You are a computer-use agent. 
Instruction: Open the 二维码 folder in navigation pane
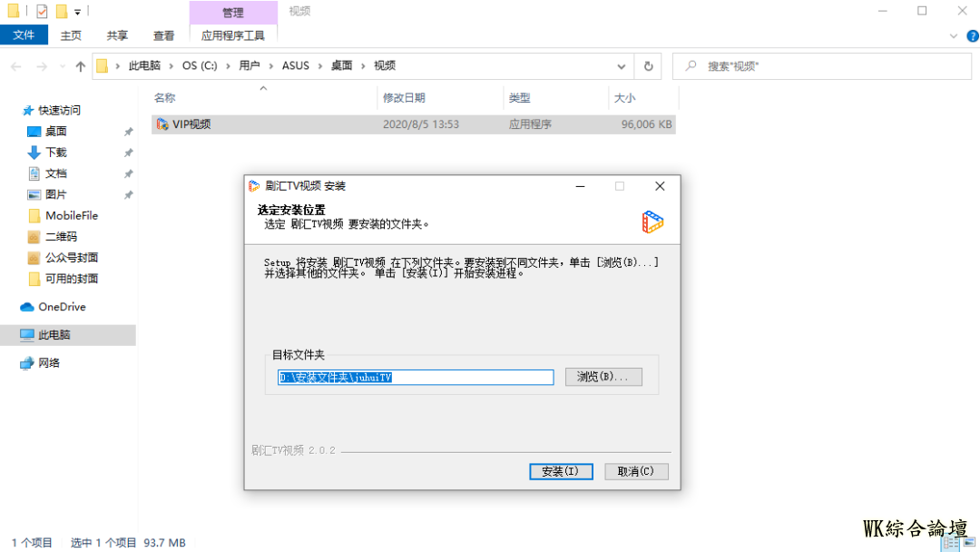(x=61, y=237)
